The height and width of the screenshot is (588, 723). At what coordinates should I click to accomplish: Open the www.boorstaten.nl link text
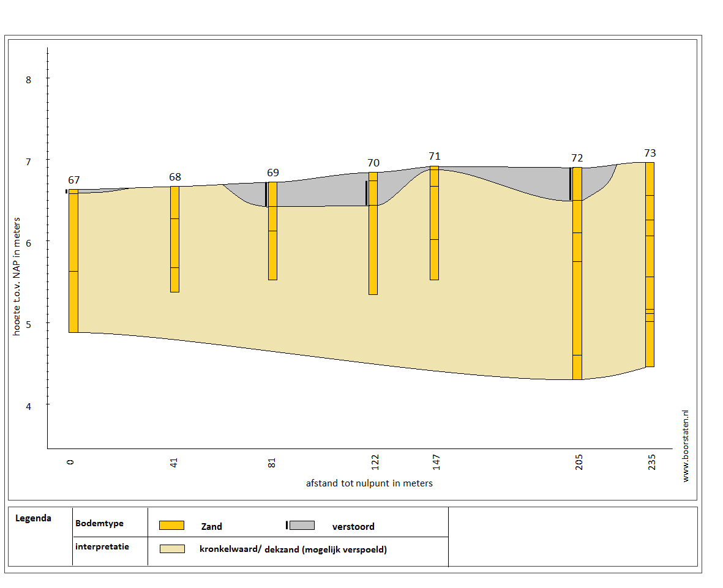(686, 446)
